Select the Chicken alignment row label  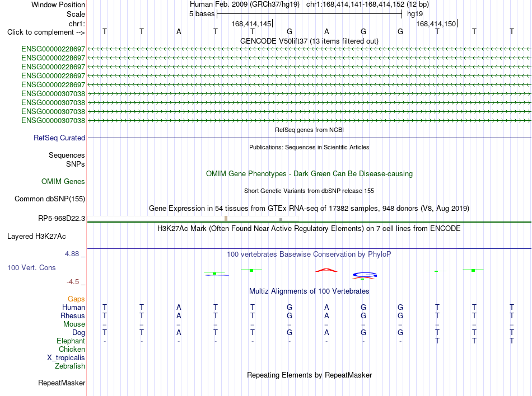tap(72, 349)
